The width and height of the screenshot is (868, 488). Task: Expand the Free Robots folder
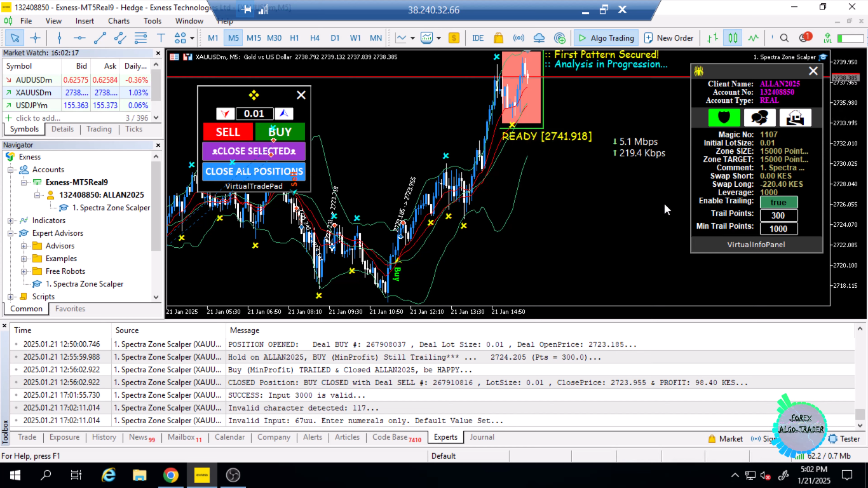point(24,271)
